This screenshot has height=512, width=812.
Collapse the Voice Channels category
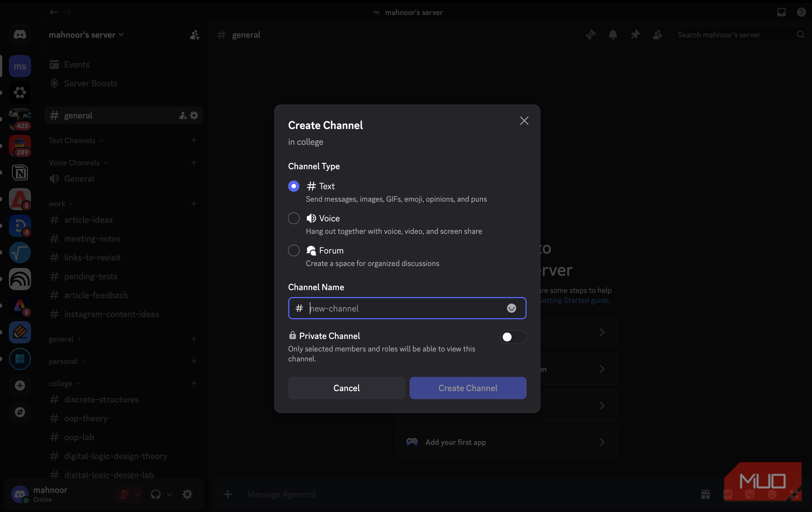(78, 163)
